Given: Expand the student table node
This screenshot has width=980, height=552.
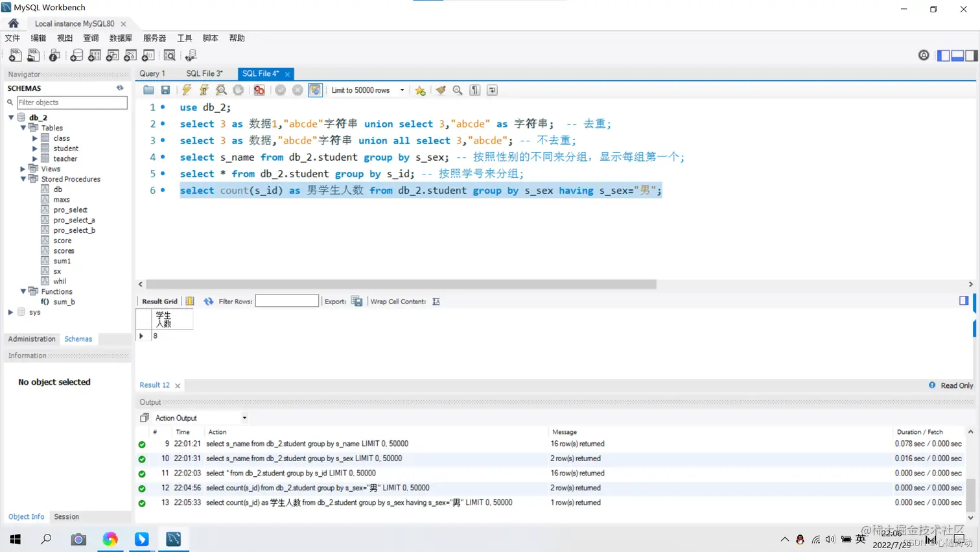Looking at the screenshot, I should click(35, 149).
